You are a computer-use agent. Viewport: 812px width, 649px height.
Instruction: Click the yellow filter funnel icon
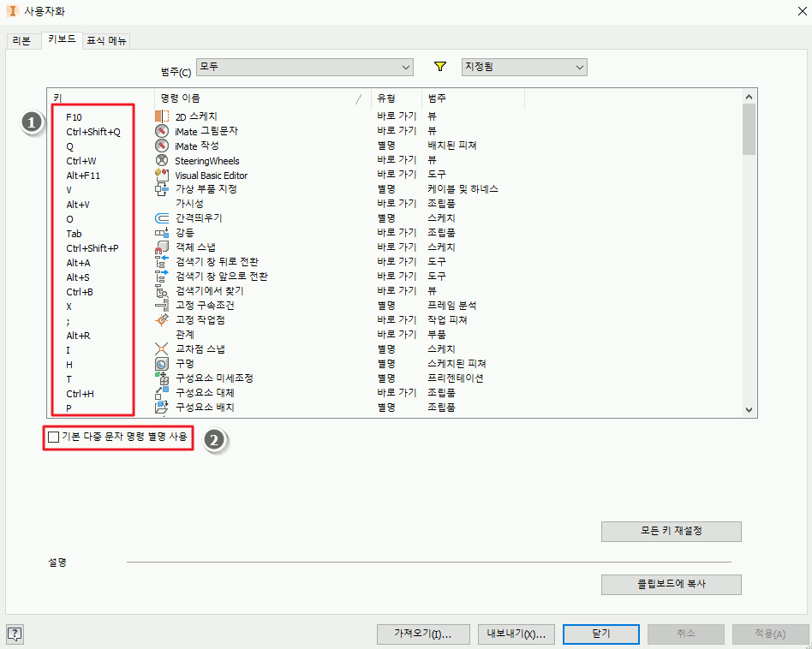tap(441, 67)
